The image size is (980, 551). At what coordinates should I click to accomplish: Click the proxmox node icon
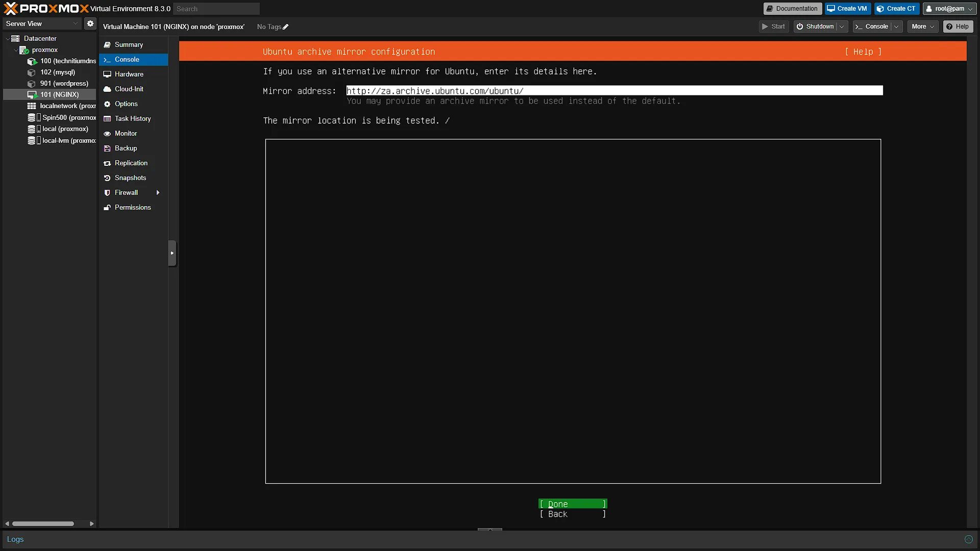(x=24, y=50)
